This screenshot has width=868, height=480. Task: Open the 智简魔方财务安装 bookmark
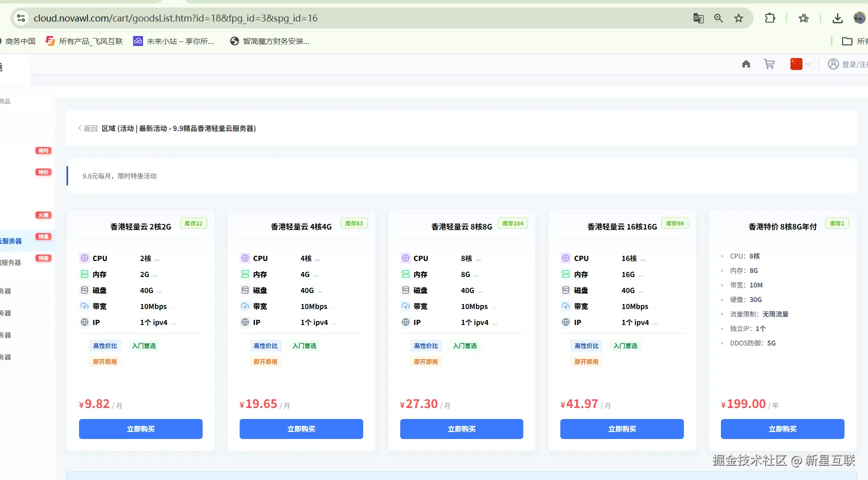(270, 41)
